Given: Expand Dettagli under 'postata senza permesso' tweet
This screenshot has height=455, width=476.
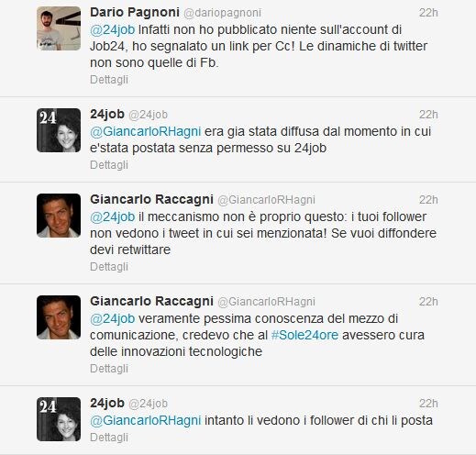Looking at the screenshot, I should pos(109,165).
